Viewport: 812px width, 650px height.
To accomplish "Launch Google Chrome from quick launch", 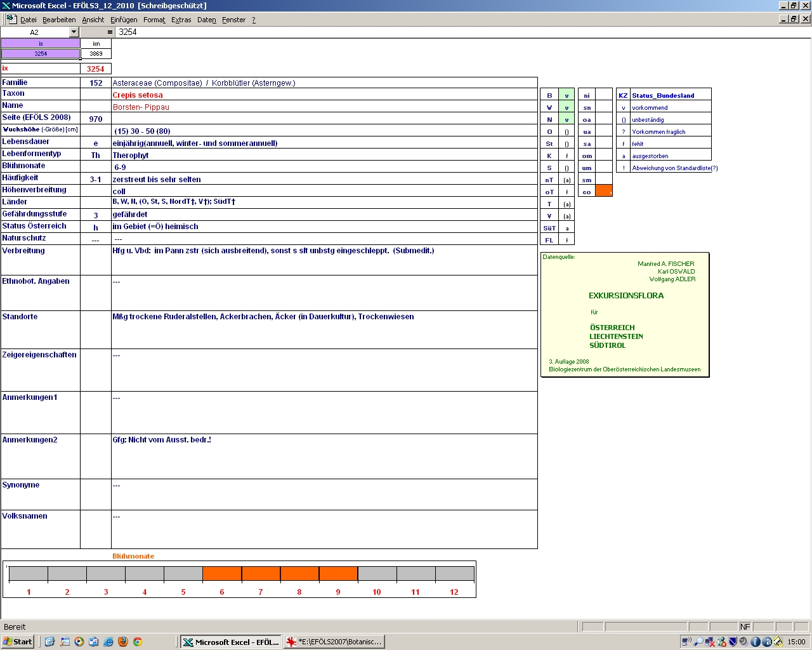I will click(138, 642).
